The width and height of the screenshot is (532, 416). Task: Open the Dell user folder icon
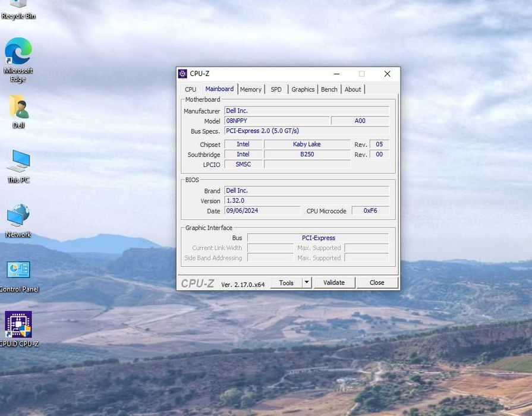[x=18, y=112]
